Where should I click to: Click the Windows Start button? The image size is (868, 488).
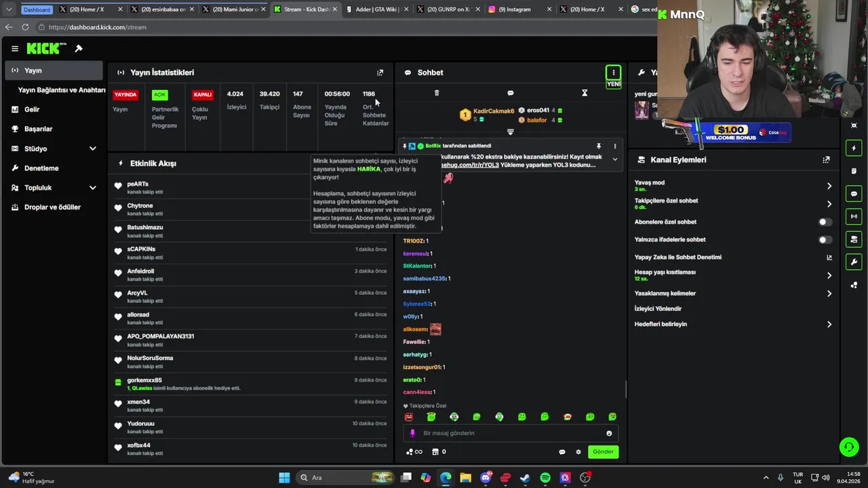(x=284, y=478)
